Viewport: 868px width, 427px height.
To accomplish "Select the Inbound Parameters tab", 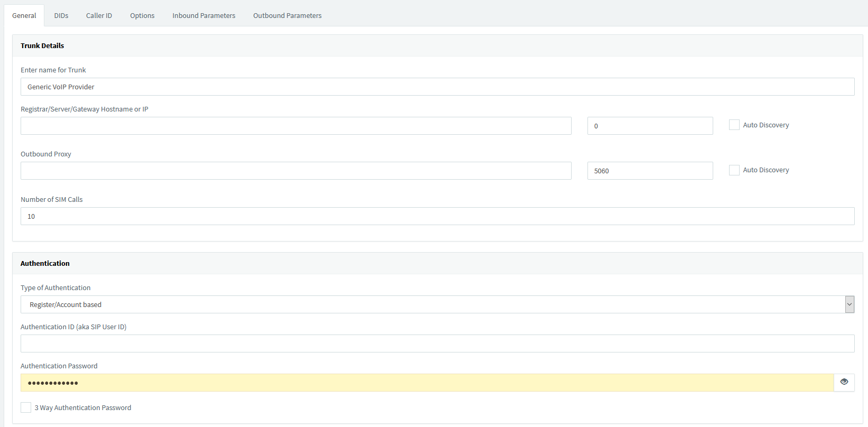I will (x=203, y=15).
